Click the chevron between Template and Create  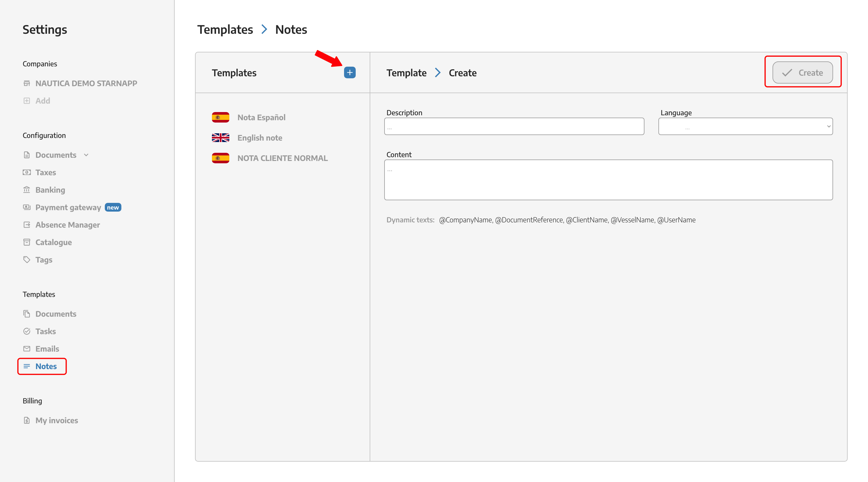[x=437, y=72]
